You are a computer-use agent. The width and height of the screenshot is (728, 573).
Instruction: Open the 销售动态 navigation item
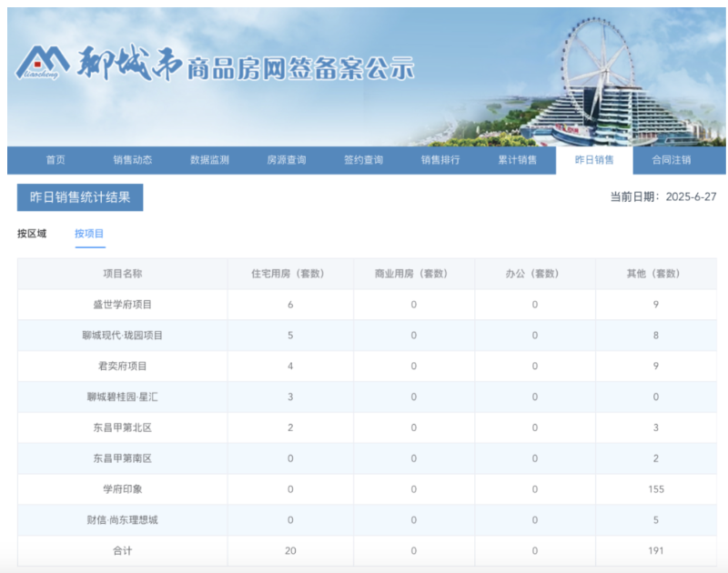click(131, 159)
